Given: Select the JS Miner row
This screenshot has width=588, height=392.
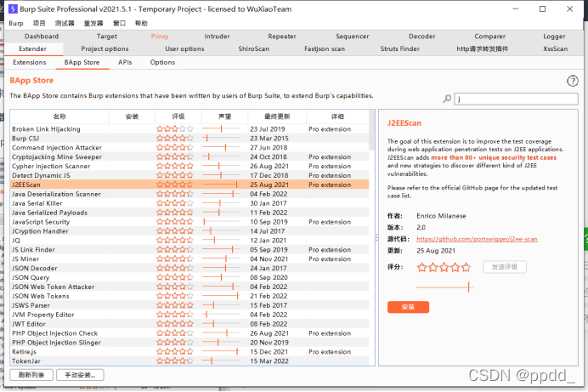Looking at the screenshot, I should [189, 258].
